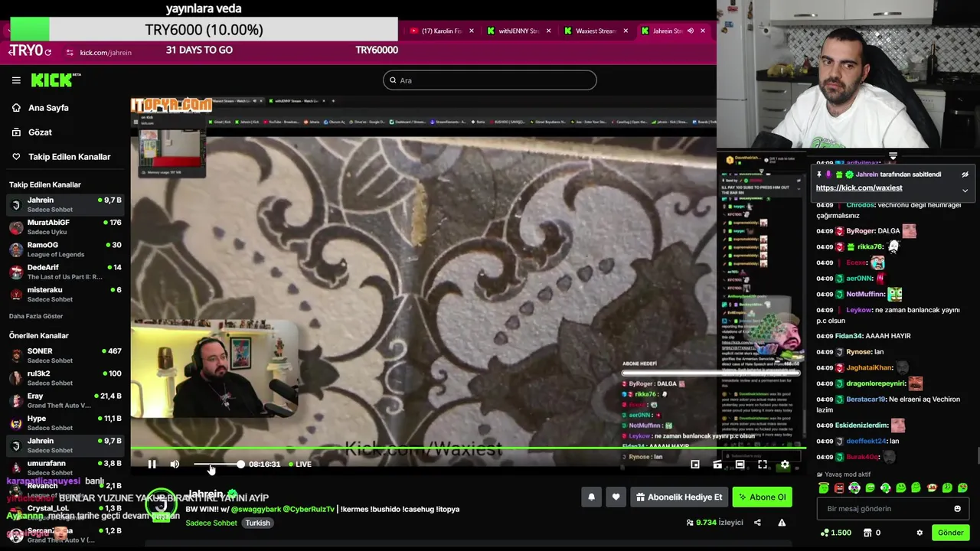Enter fullscreen on the video player

click(x=763, y=464)
